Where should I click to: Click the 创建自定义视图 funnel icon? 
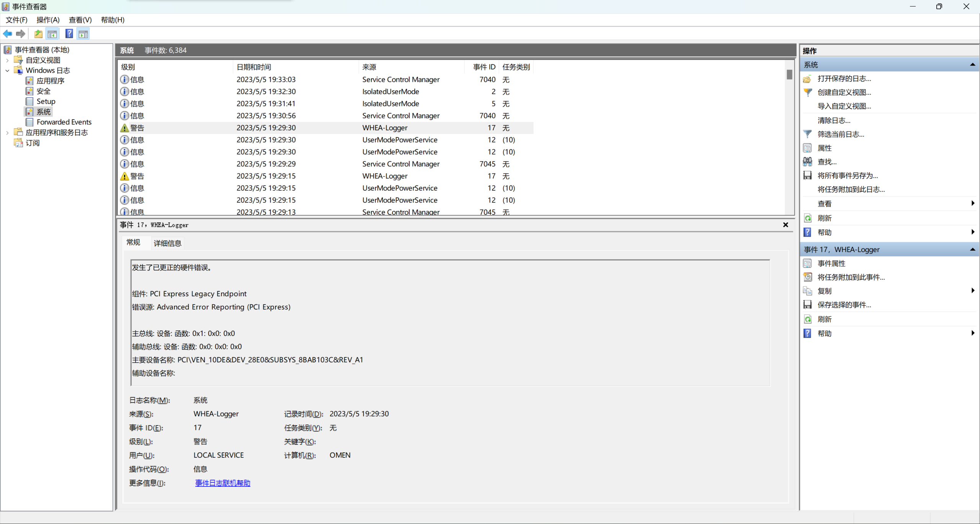[x=807, y=92]
